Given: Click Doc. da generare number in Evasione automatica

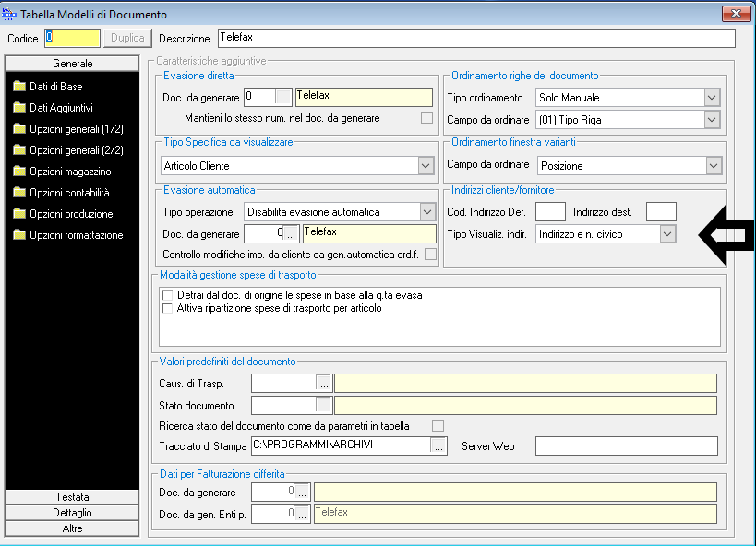Looking at the screenshot, I should pyautogui.click(x=264, y=234).
